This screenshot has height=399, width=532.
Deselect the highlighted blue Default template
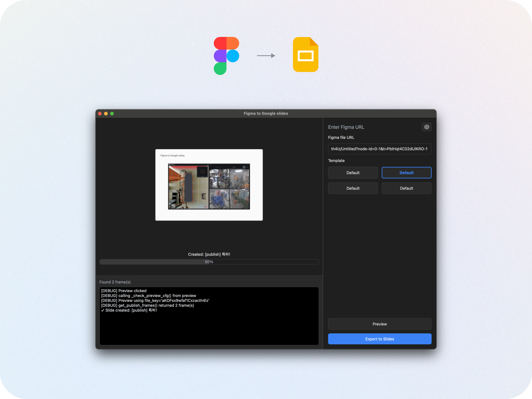(406, 172)
